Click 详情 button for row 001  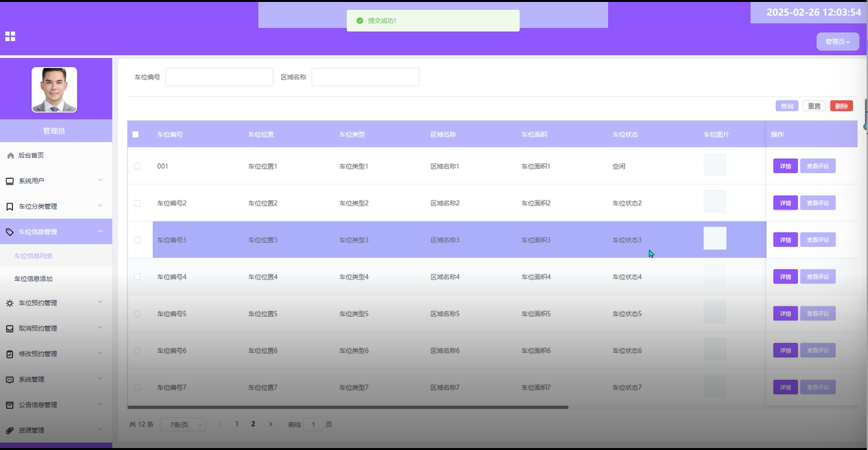pyautogui.click(x=785, y=166)
